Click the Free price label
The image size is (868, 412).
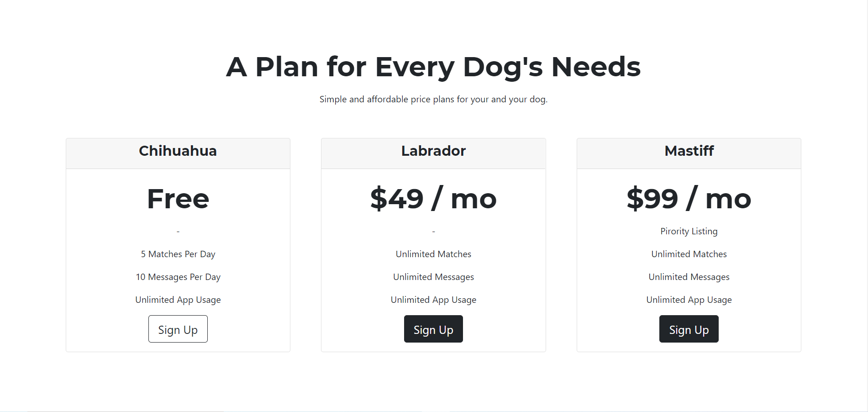[178, 198]
